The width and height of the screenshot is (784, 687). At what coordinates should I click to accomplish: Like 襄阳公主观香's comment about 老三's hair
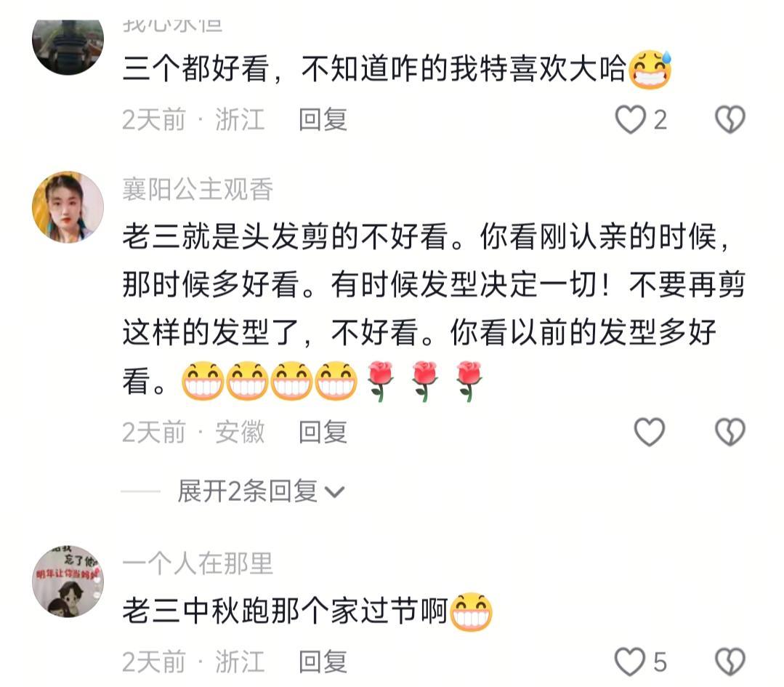point(650,432)
